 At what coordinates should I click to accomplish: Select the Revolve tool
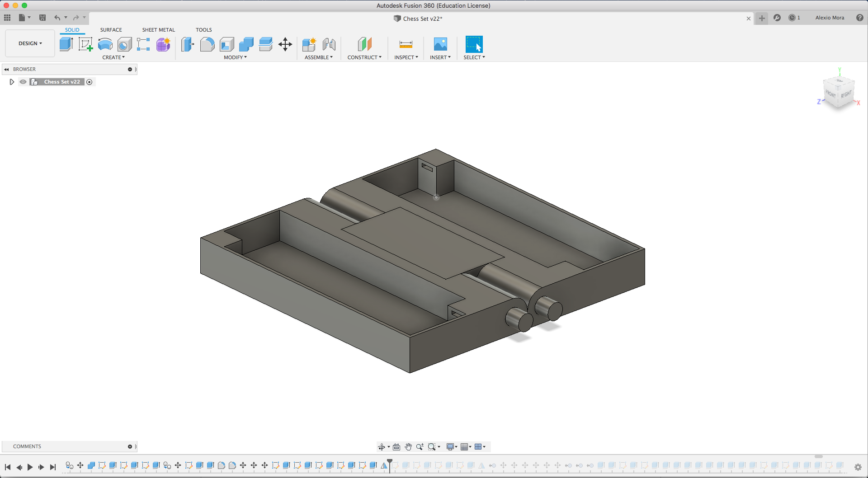[x=105, y=44]
